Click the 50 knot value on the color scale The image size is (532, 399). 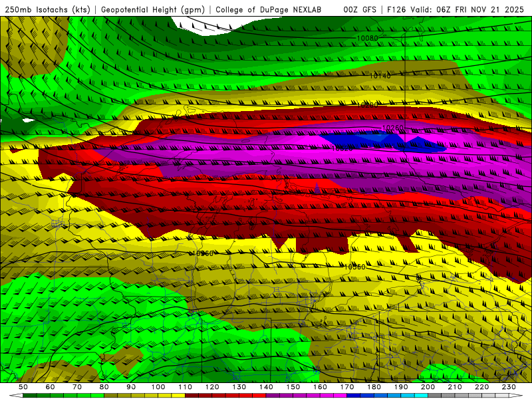pyautogui.click(x=23, y=387)
